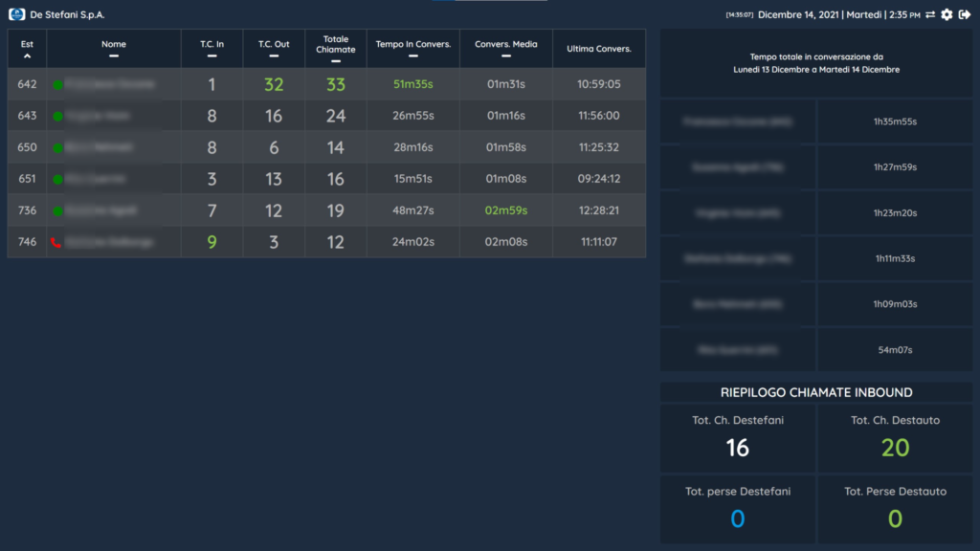980x551 pixels.
Task: Click Tot. Ch. Destauto tile showing 20
Action: point(895,438)
